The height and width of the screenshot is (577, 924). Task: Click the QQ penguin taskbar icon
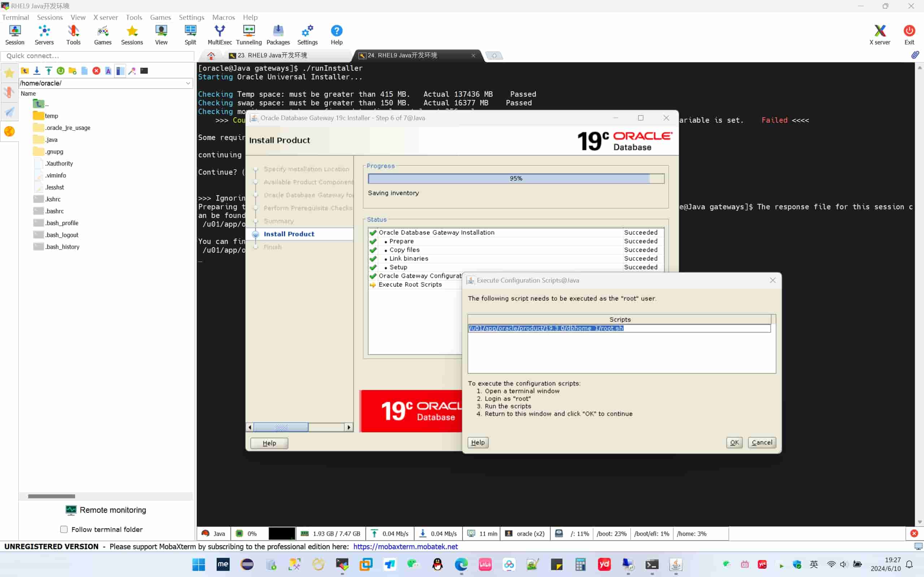(438, 564)
